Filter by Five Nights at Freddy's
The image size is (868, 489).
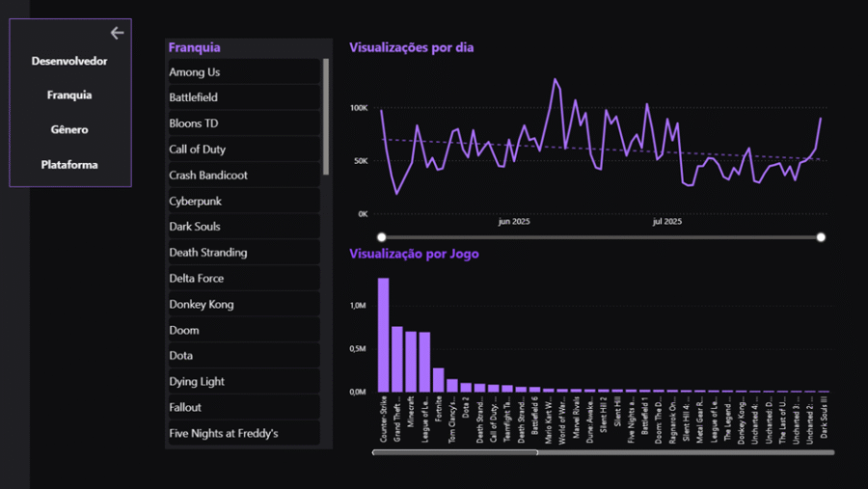243,433
